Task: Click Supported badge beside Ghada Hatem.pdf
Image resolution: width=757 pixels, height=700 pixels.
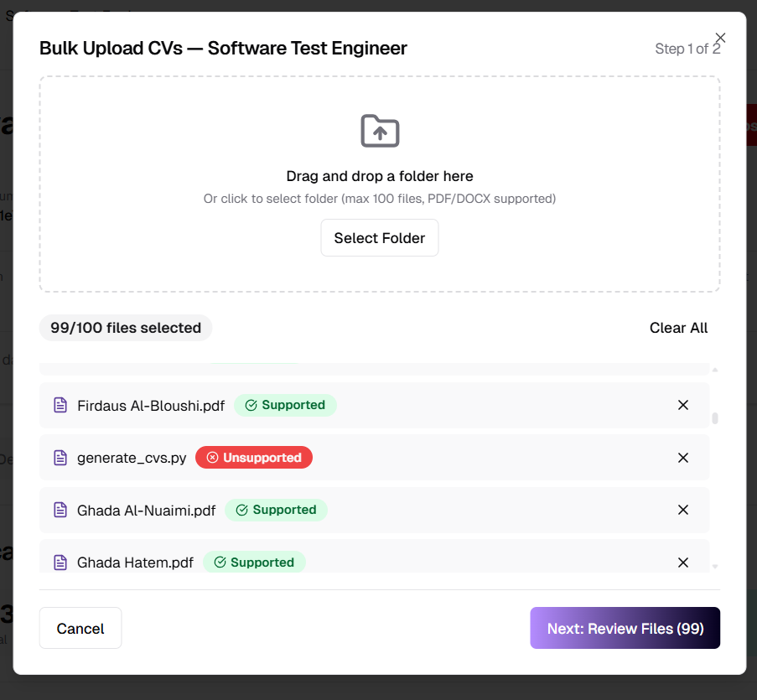Action: tap(254, 563)
